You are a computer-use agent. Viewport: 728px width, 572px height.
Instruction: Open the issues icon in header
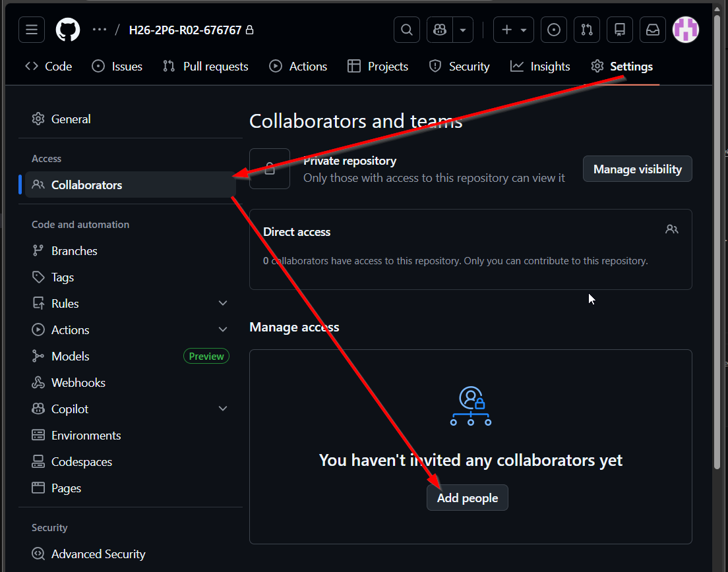coord(554,30)
